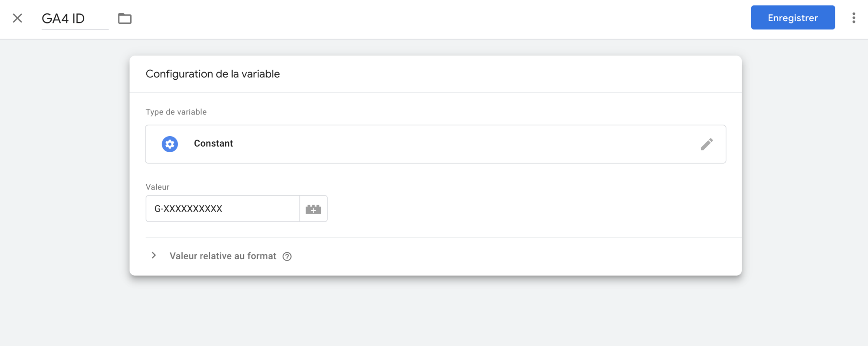This screenshot has height=346, width=868.
Task: Click the blank middle of the top header bar
Action: pos(434,18)
